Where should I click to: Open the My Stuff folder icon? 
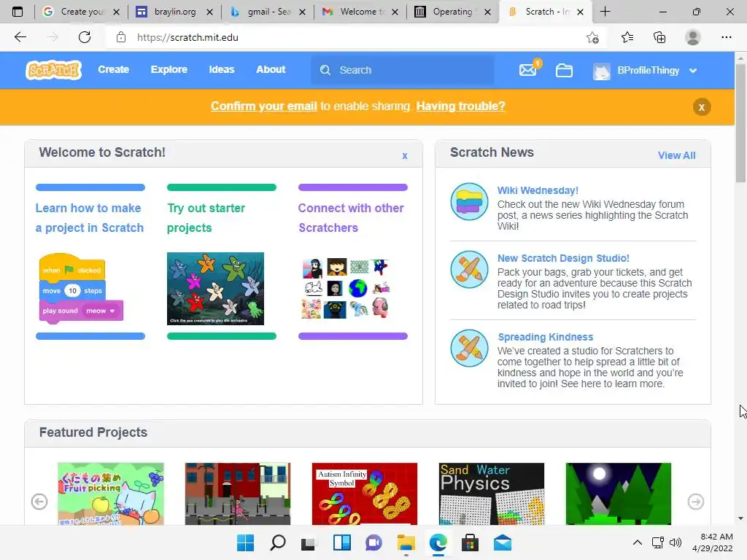tap(564, 71)
